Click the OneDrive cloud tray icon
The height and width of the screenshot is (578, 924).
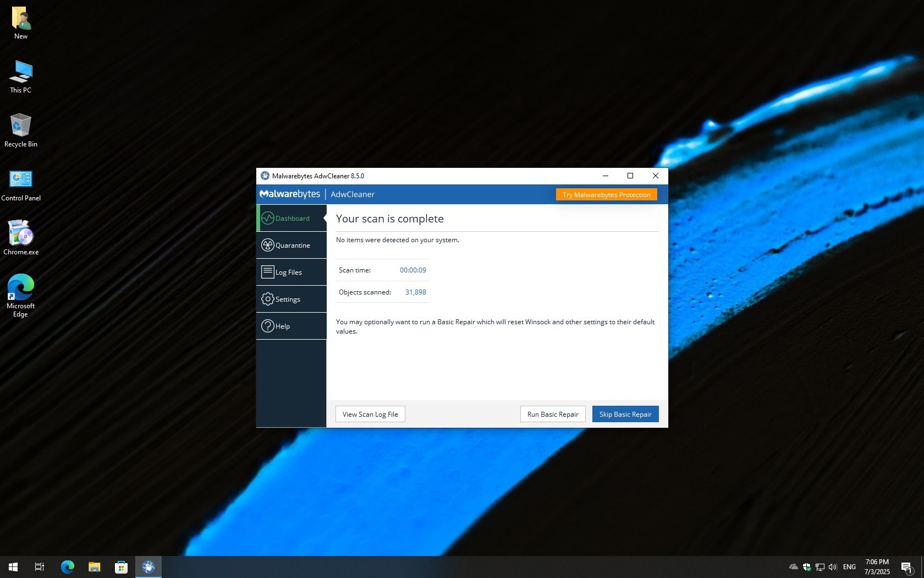pos(794,567)
